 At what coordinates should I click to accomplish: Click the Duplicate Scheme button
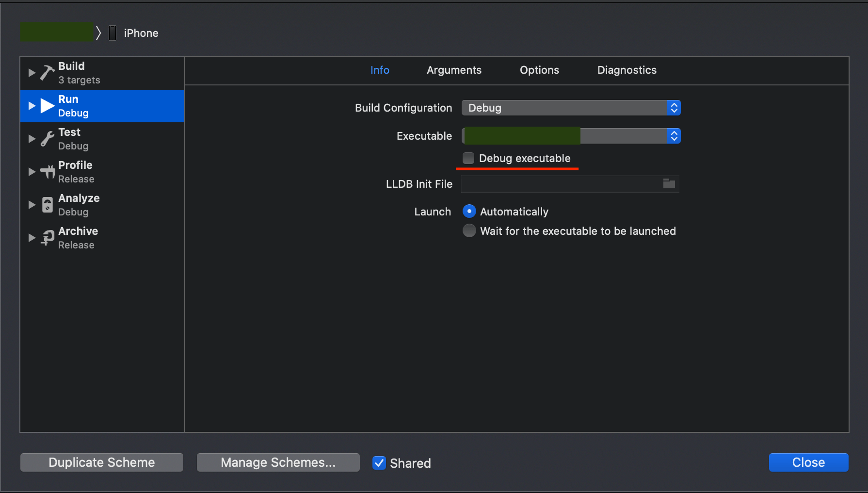tap(101, 462)
